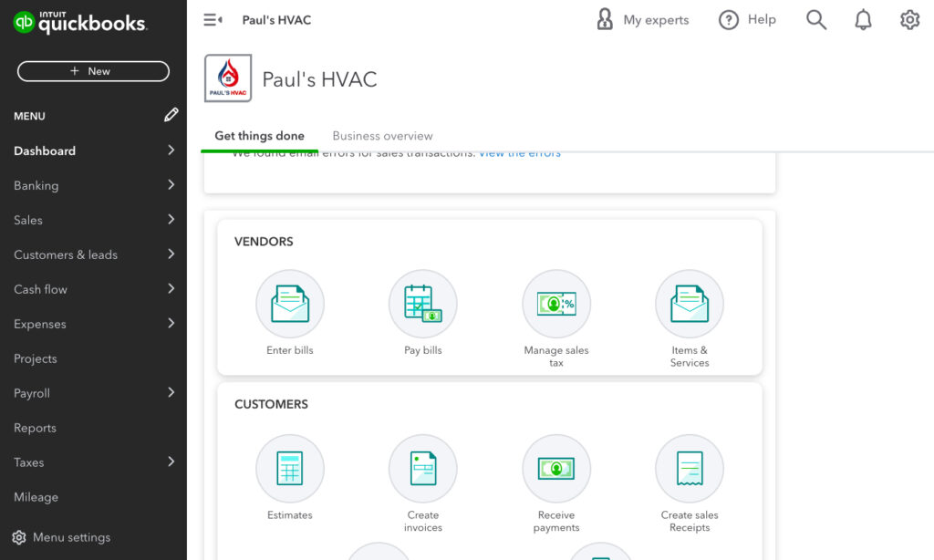Viewport: 934px width, 560px height.
Task: Open the Estimates shortcut
Action: click(x=289, y=468)
